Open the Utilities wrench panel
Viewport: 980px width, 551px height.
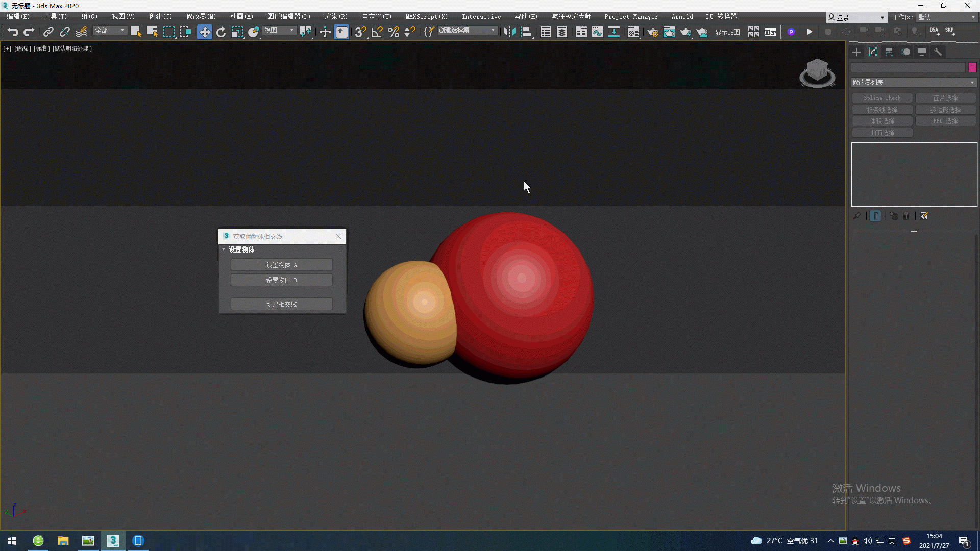pyautogui.click(x=938, y=52)
